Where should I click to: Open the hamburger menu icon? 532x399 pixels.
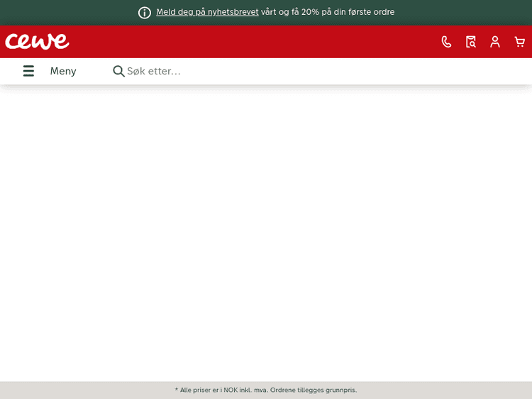[28, 71]
